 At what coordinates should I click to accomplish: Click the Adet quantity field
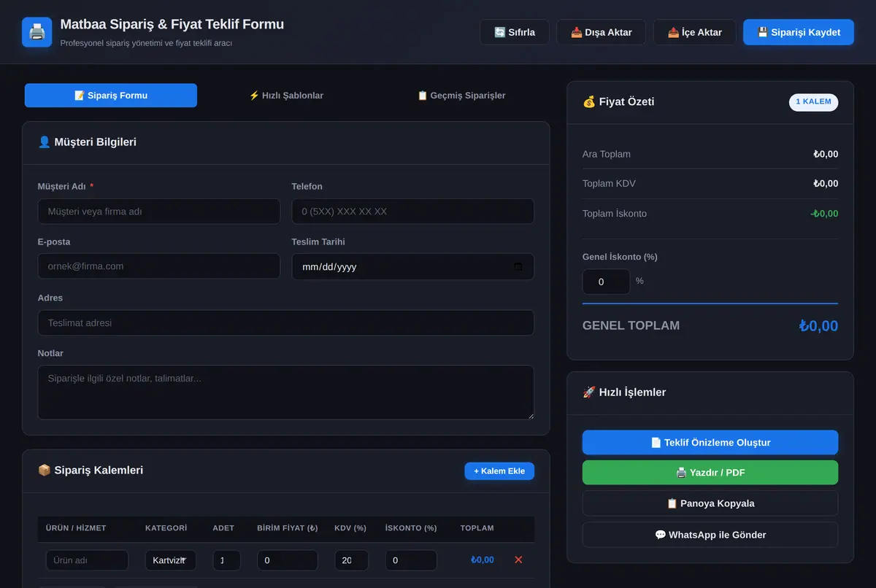click(227, 560)
